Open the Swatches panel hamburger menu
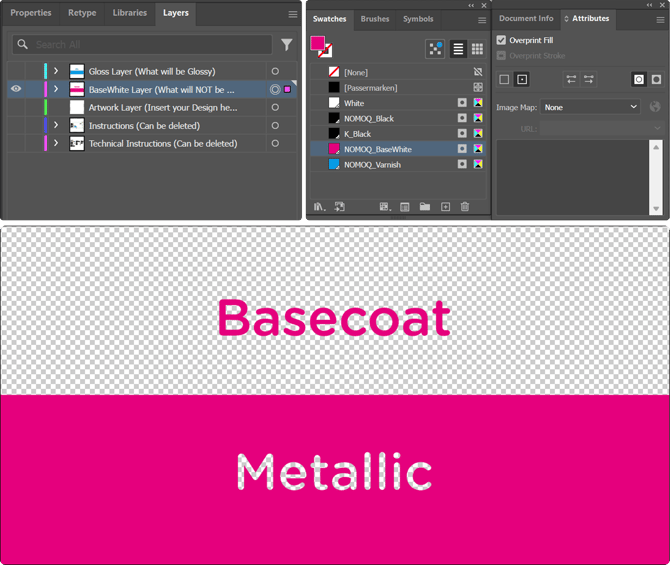Viewport: 670px width, 565px height. [482, 20]
